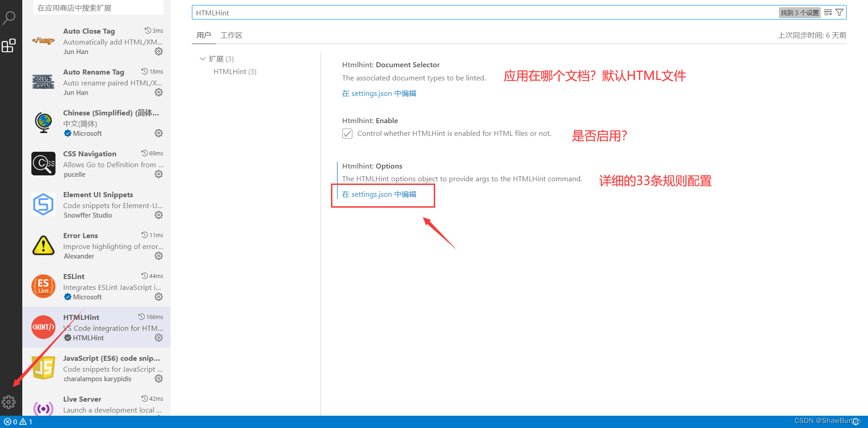Select ESLint extension title
This screenshot has width=868, height=428.
pyautogui.click(x=74, y=277)
